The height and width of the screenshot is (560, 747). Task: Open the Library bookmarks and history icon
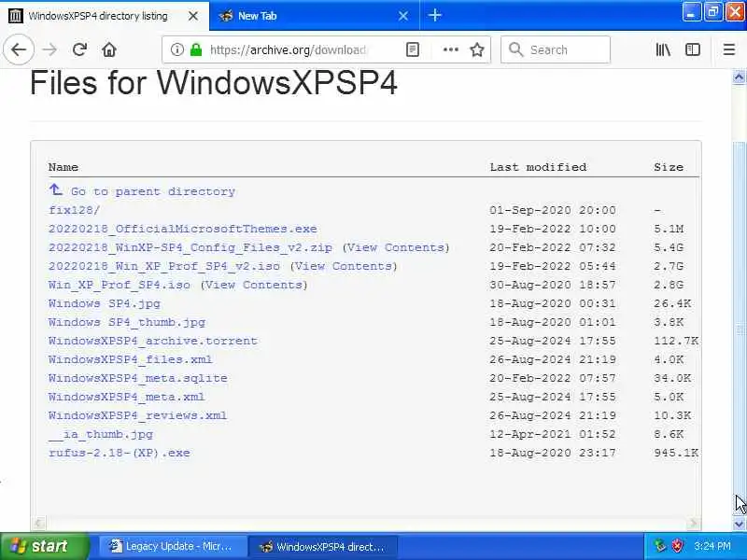[x=663, y=49]
